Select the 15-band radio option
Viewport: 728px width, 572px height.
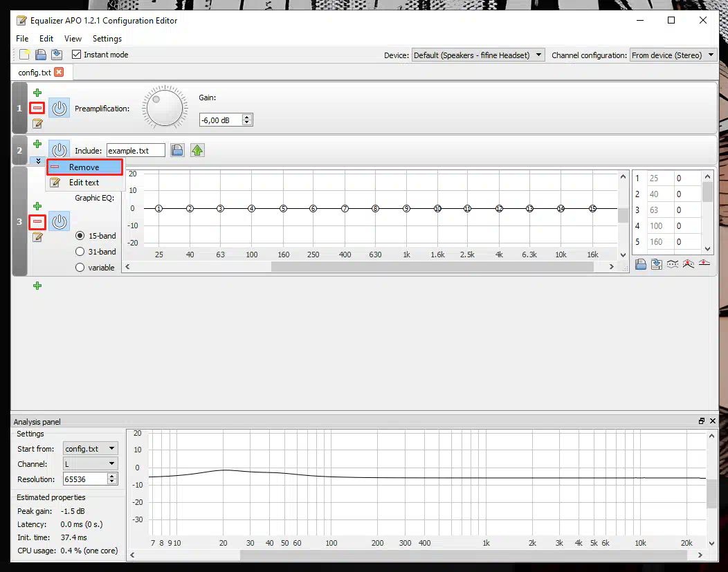[80, 236]
